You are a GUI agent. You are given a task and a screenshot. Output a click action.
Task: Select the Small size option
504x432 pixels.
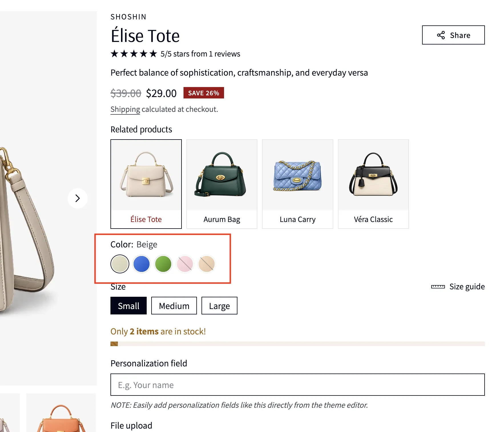coord(128,306)
